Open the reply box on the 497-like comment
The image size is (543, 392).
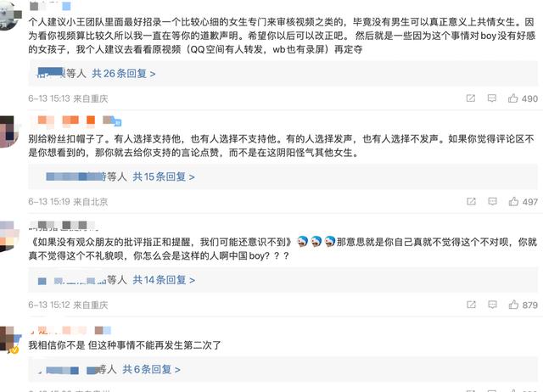492,201
